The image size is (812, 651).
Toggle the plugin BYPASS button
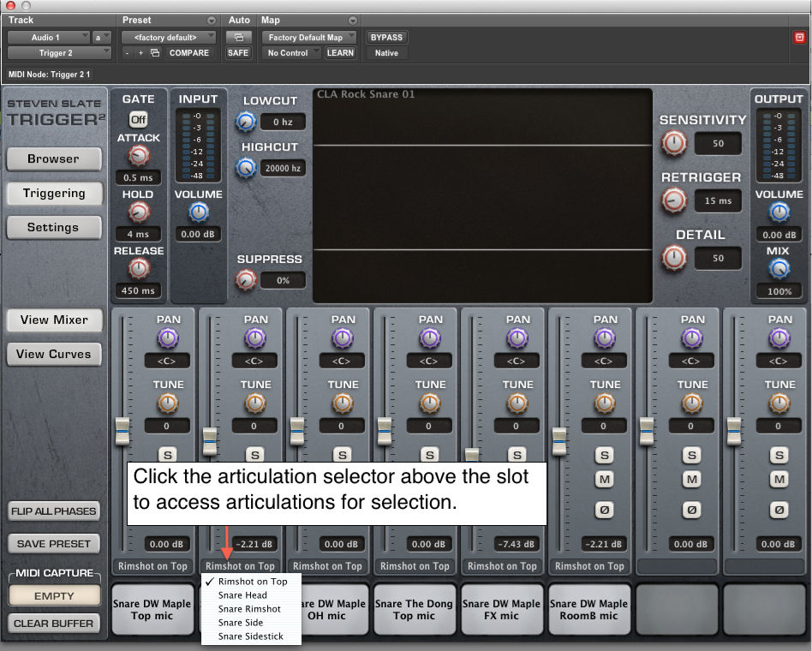[387, 38]
